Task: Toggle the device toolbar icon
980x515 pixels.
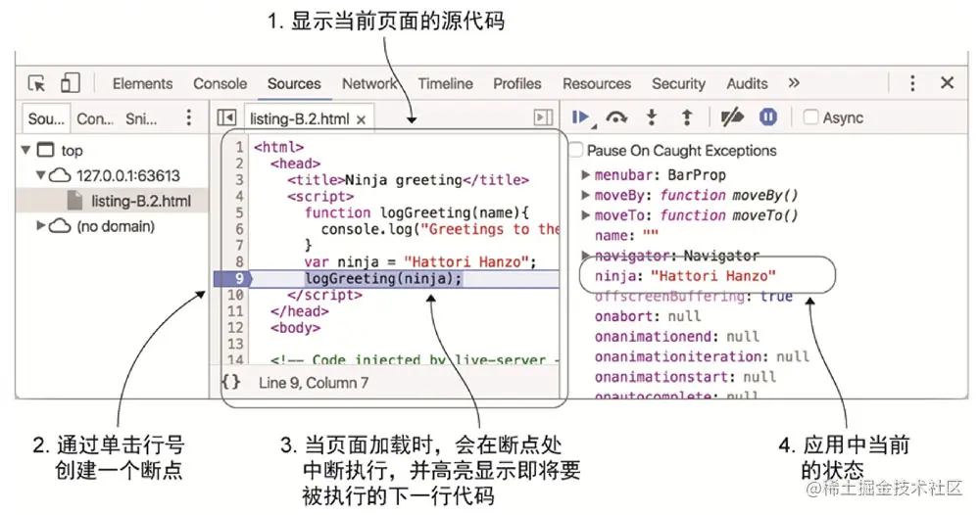Action: pyautogui.click(x=70, y=82)
